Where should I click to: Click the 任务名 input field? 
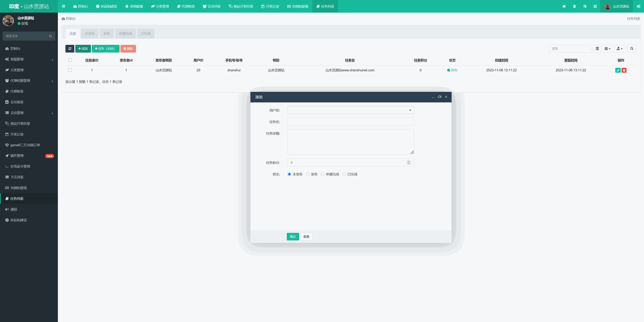[351, 122]
